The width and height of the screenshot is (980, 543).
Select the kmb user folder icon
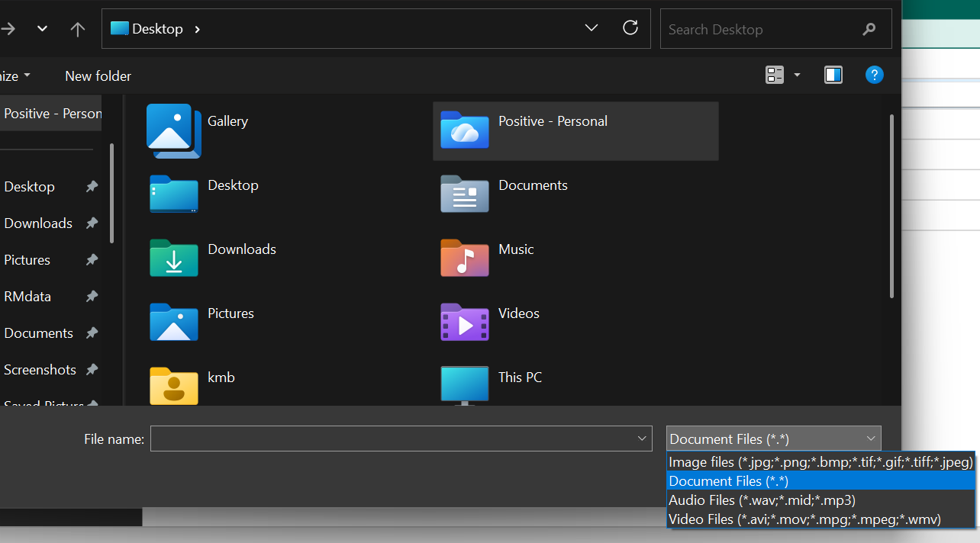[x=173, y=384]
